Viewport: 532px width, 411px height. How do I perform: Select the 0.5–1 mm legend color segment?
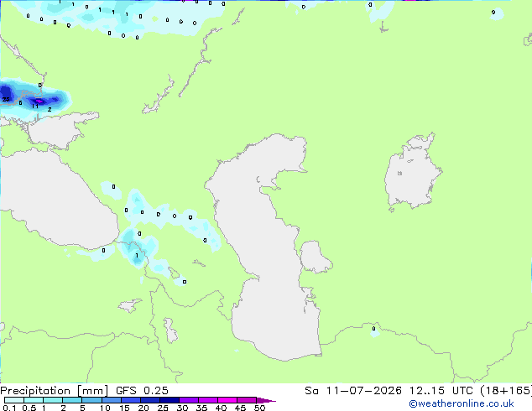[x=34, y=400]
